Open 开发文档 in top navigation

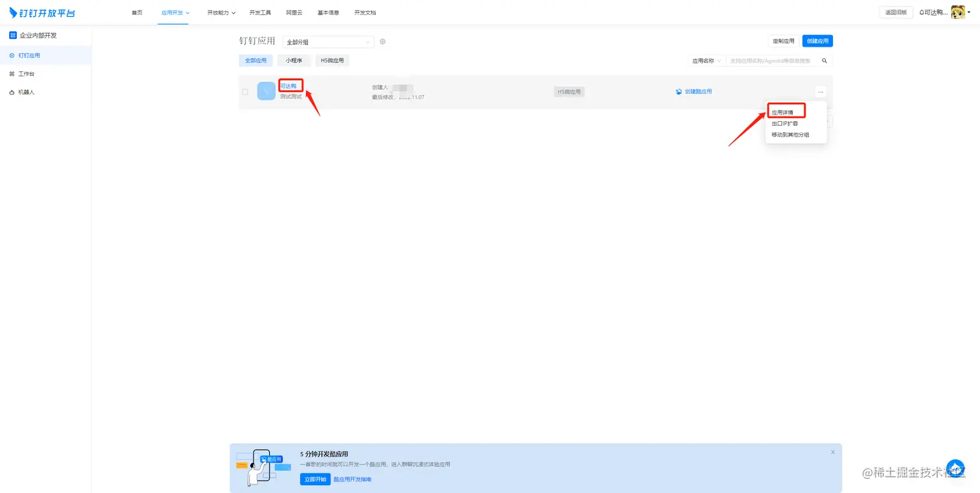(x=365, y=12)
